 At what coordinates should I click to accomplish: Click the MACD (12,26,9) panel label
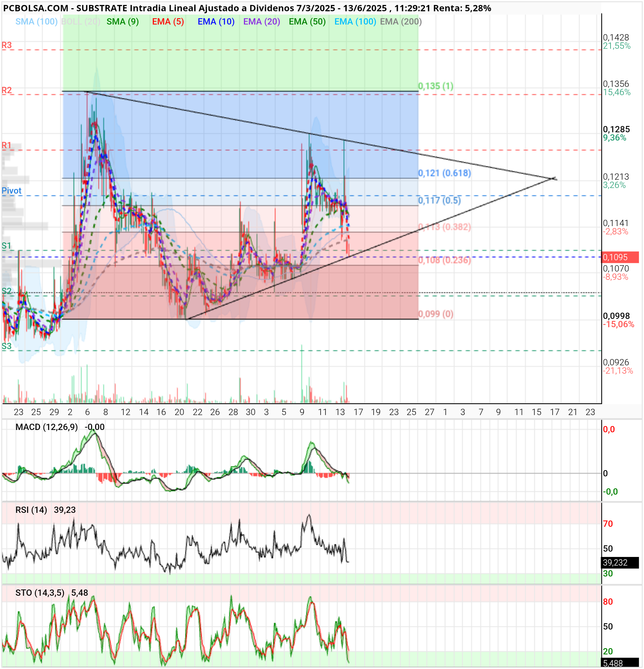(x=46, y=427)
